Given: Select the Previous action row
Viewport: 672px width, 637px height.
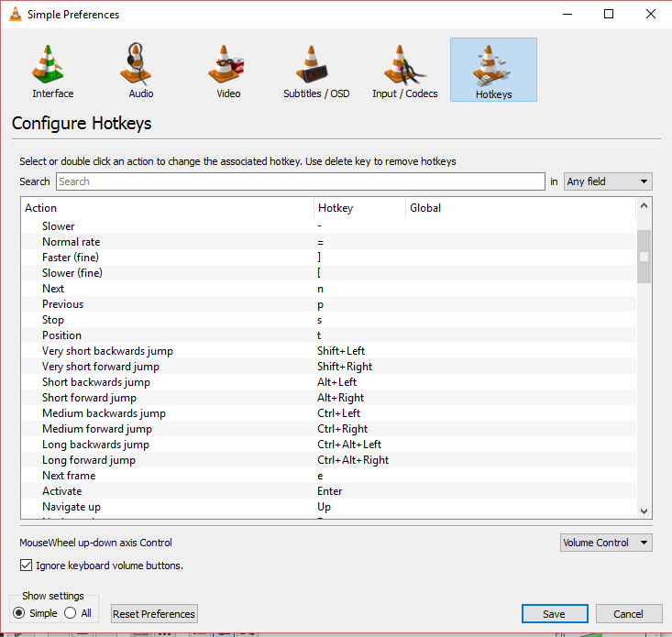Looking at the screenshot, I should click(329, 304).
